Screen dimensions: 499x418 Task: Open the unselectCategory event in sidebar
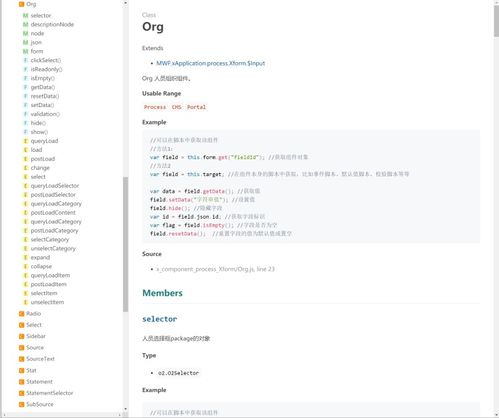pos(53,249)
